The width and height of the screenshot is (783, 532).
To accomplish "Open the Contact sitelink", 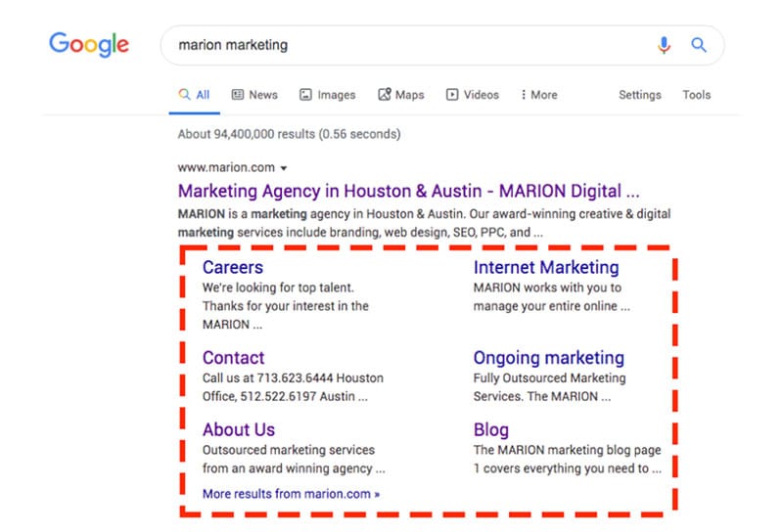I will coord(233,358).
